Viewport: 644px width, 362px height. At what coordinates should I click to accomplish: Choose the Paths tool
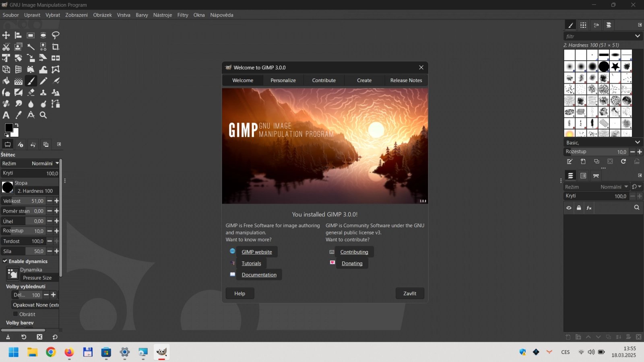pyautogui.click(x=56, y=104)
